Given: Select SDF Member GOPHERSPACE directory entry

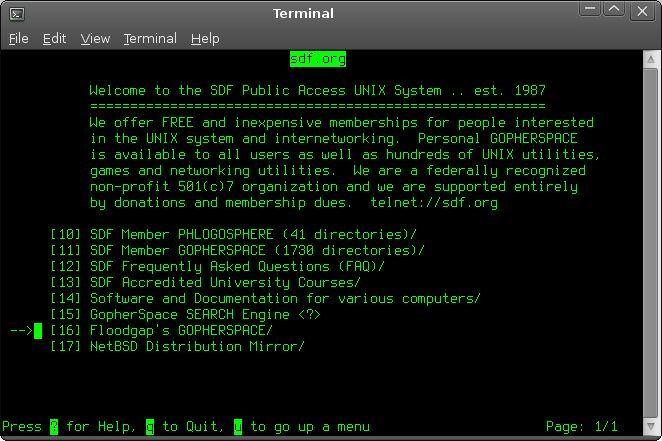Looking at the screenshot, I should 253,251.
